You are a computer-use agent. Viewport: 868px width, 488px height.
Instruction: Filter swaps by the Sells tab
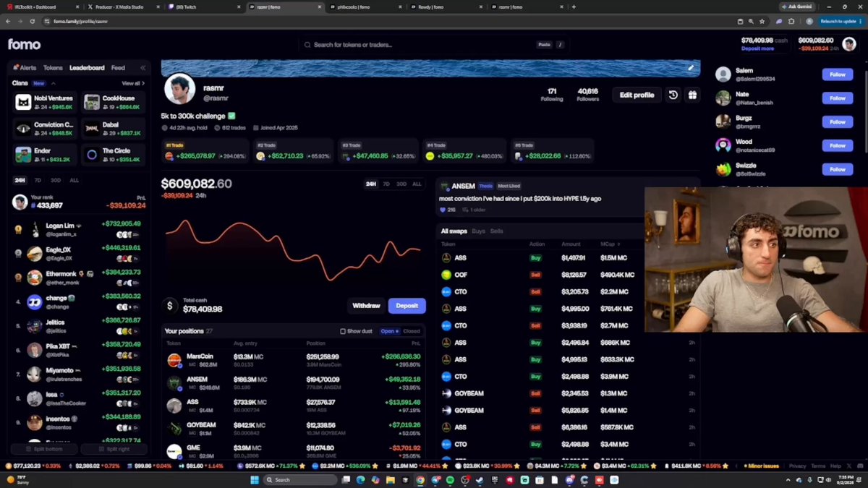pyautogui.click(x=497, y=231)
